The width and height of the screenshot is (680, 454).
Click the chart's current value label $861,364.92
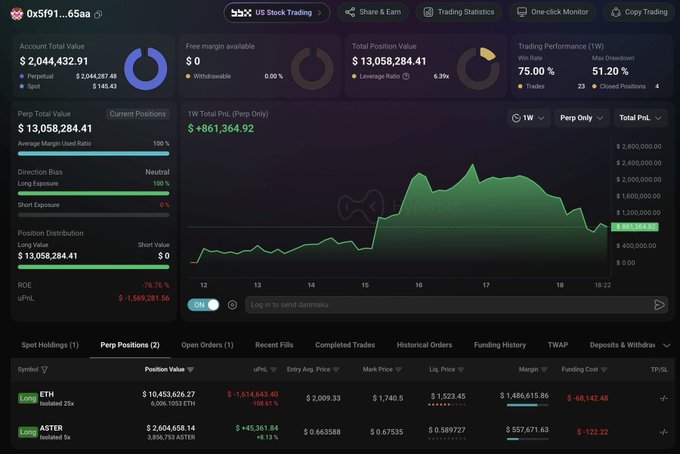coord(635,227)
